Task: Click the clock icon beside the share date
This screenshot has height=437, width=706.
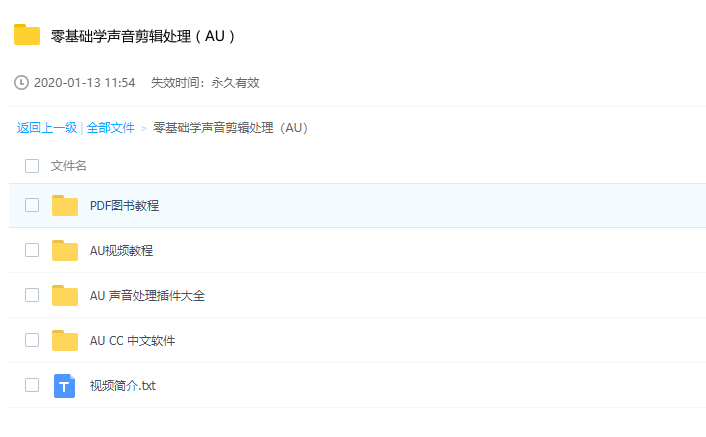Action: click(21, 83)
